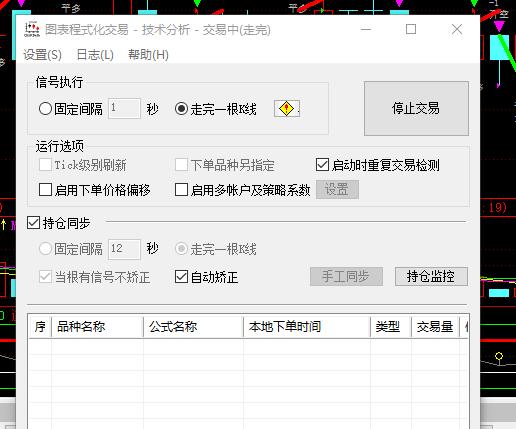Uncheck the 持仓同步 checkbox
516x429 pixels.
coord(33,223)
